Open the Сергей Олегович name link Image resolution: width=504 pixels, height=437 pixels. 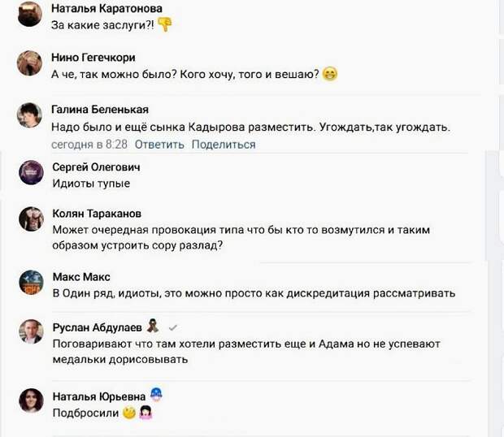click(97, 167)
